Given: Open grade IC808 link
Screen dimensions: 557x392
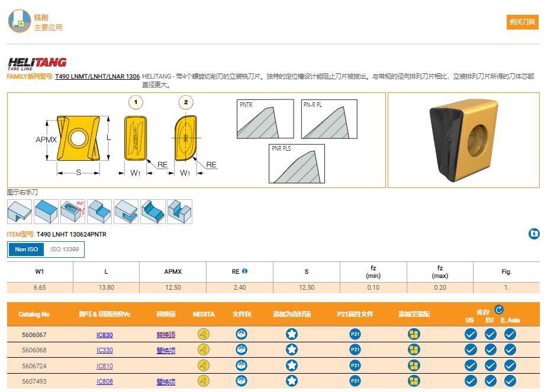Looking at the screenshot, I should (104, 381).
